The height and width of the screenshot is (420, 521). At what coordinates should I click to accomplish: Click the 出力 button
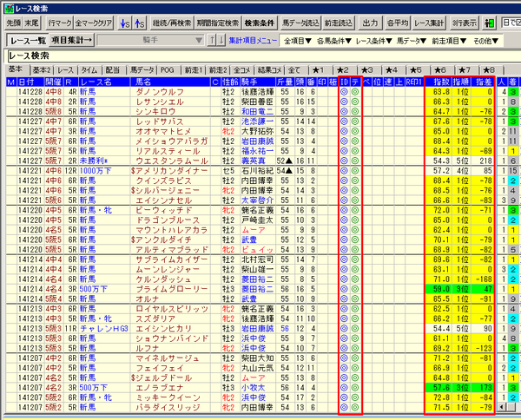click(x=370, y=23)
